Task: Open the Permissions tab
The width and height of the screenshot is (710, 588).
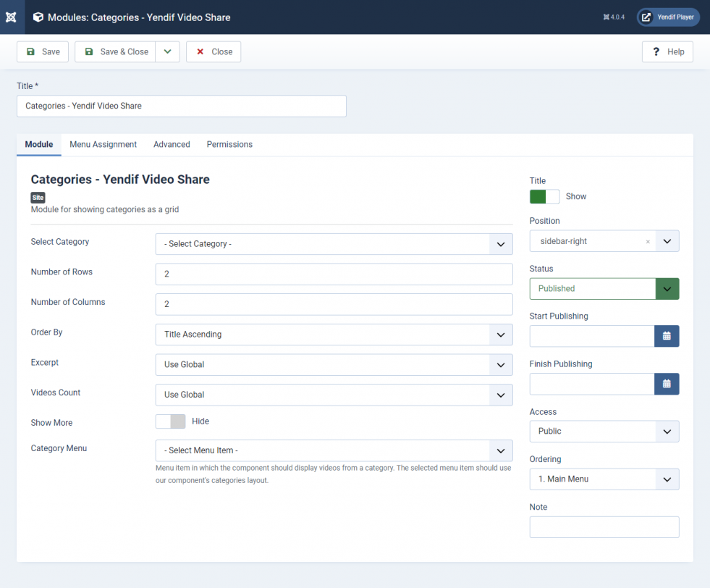Action: [x=229, y=145]
